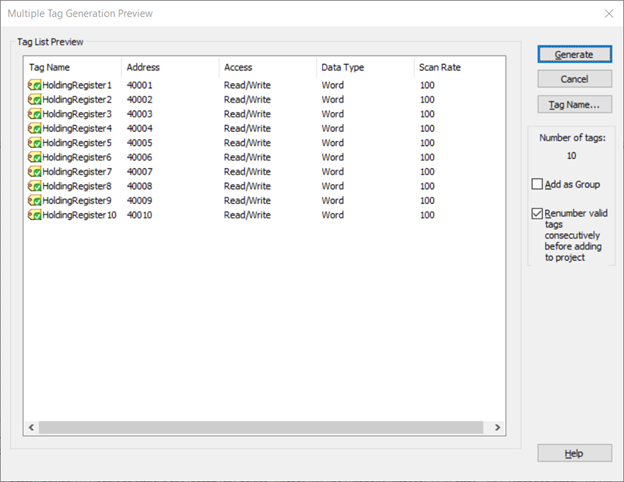
Task: Click the Data Type column header
Action: (x=365, y=67)
